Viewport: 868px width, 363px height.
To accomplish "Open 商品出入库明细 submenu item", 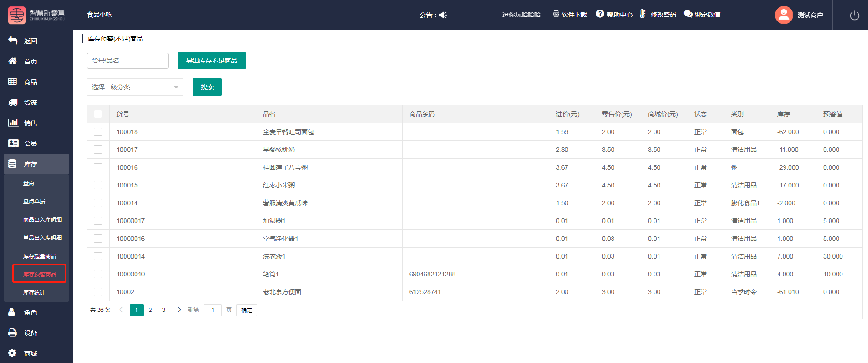I will pyautogui.click(x=42, y=220).
